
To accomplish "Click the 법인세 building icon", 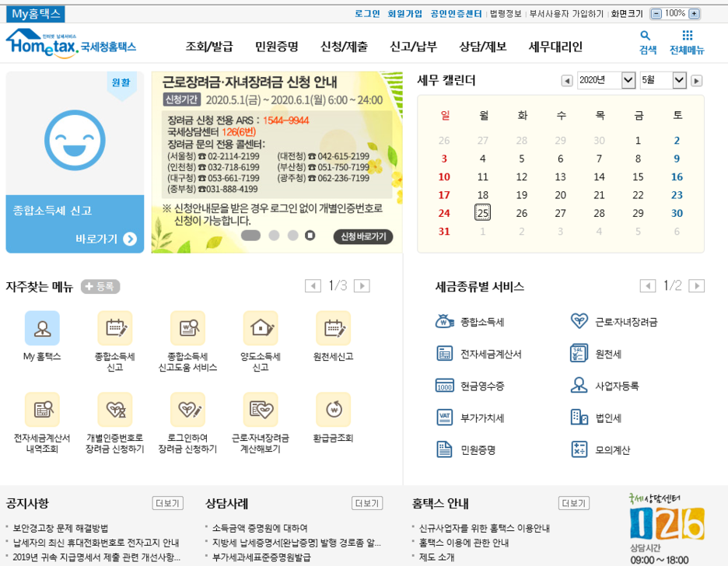I will coord(579,418).
